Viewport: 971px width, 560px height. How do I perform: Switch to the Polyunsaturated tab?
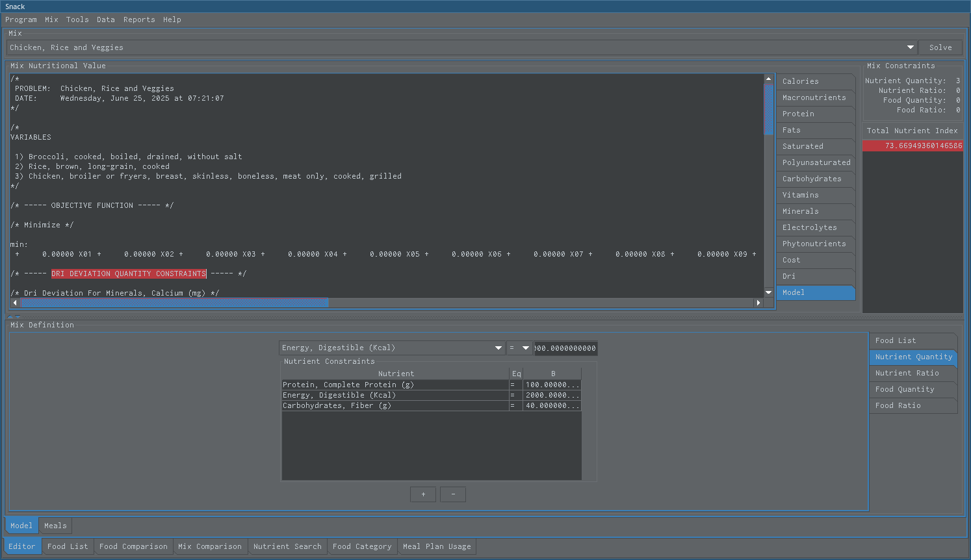pyautogui.click(x=815, y=162)
